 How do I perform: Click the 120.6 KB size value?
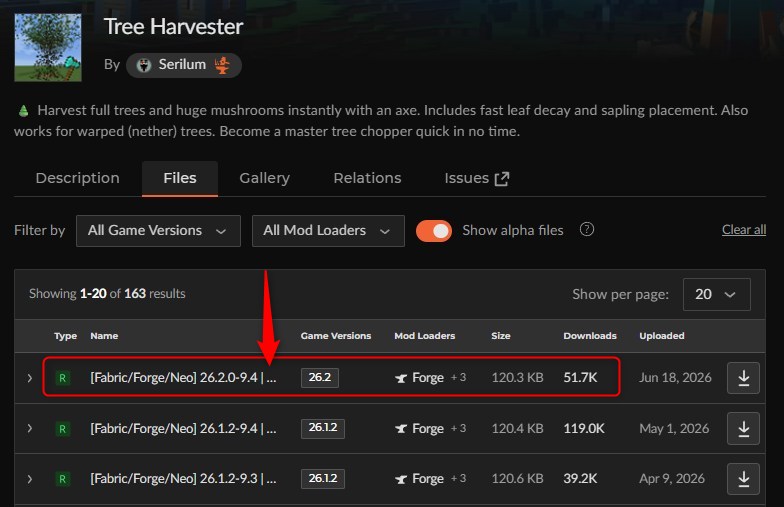click(x=517, y=479)
